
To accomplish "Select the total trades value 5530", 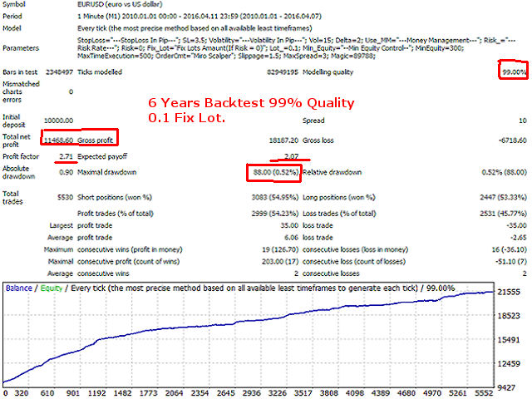I will 65,198.
